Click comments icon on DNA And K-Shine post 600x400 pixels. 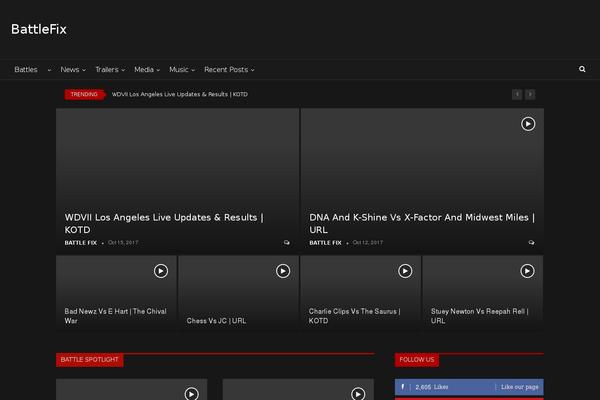532,243
